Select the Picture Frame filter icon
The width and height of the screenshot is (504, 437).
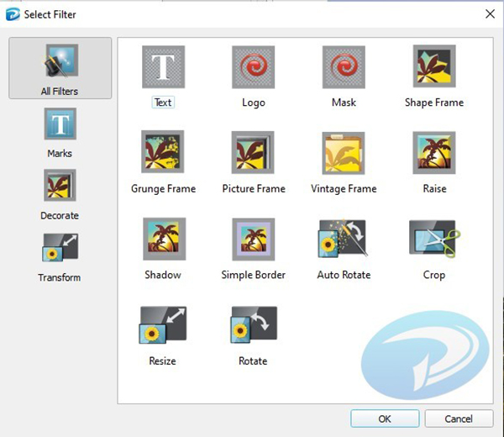click(x=253, y=152)
